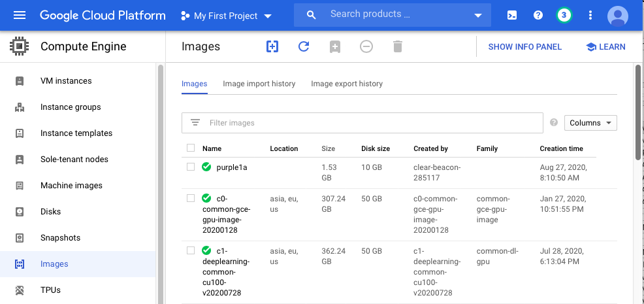Toggle the select-all header checkbox
The height and width of the screenshot is (304, 644).
(x=191, y=148)
